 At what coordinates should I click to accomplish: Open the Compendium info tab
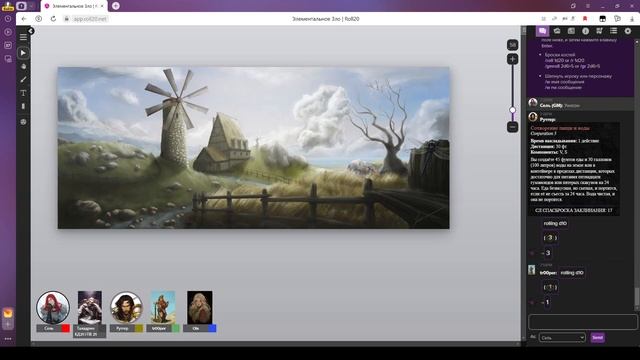pyautogui.click(x=585, y=31)
